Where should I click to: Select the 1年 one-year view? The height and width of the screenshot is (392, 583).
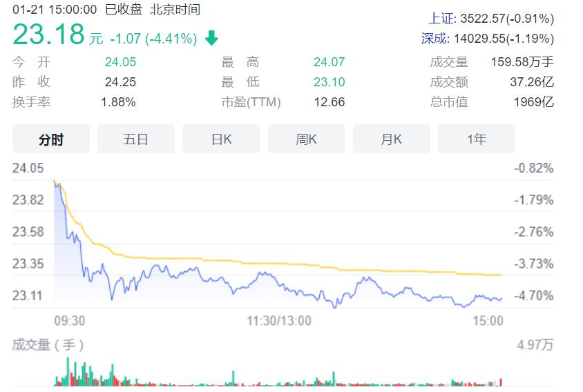click(x=476, y=139)
